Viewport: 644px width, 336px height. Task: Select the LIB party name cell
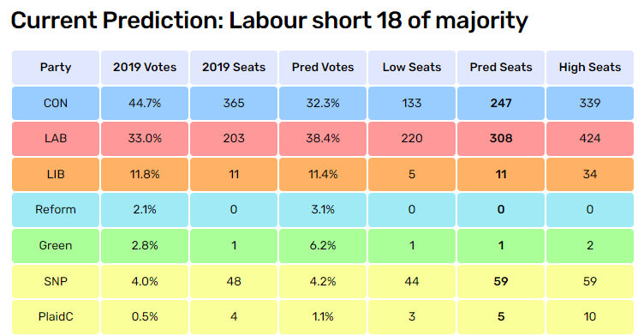pyautogui.click(x=56, y=174)
